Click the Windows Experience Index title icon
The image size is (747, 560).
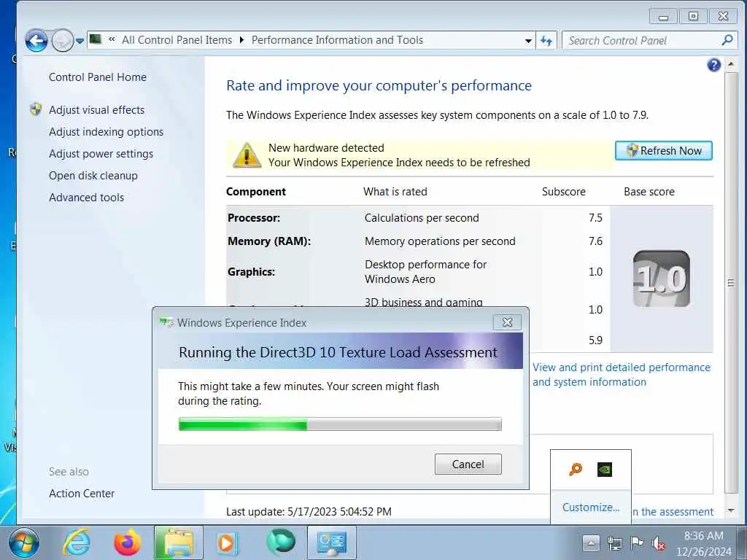pos(166,322)
